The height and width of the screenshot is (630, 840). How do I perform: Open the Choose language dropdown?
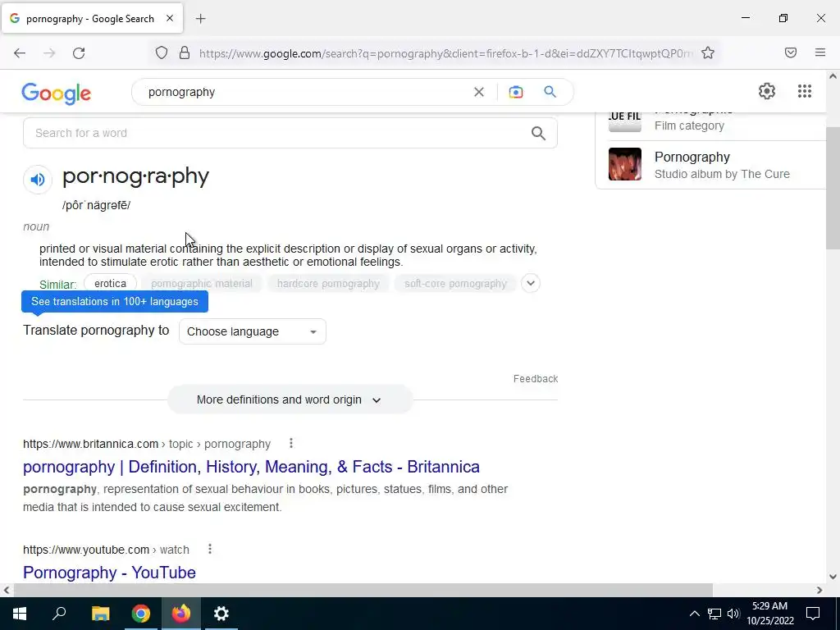[x=253, y=331]
